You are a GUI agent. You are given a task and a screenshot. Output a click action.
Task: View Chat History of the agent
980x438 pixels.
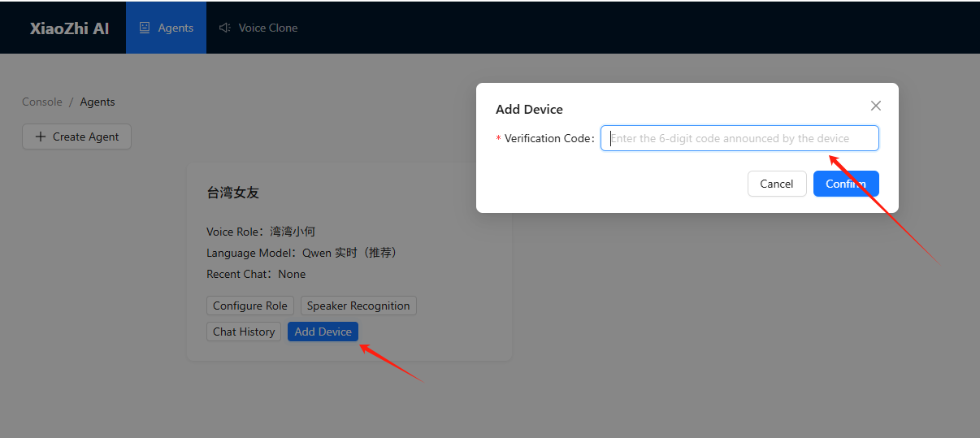click(244, 332)
